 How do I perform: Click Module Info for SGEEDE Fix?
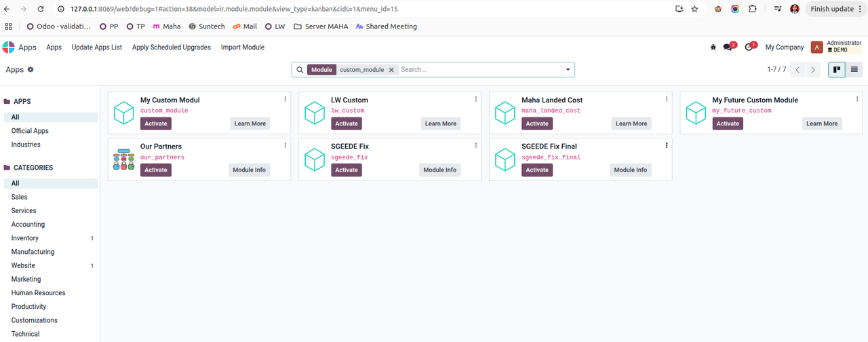point(439,170)
